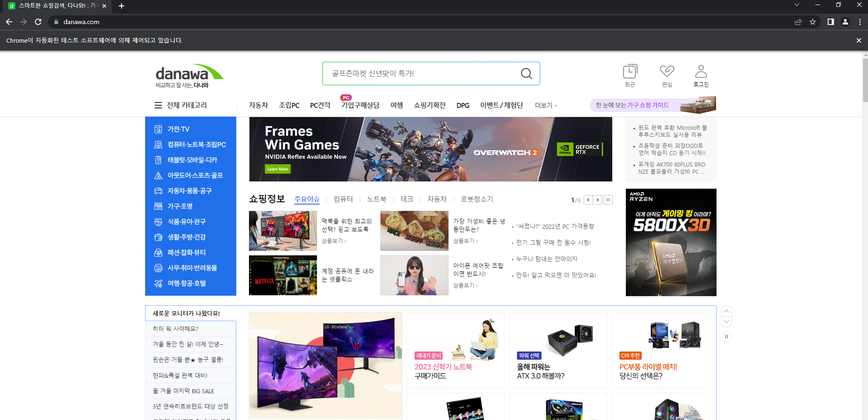Open PC부품 라이벌 매치 card
This screenshot has height=420, width=868.
click(x=661, y=350)
